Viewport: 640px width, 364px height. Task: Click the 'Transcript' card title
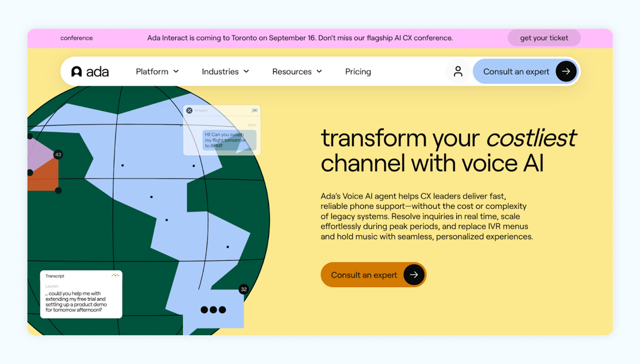coord(55,276)
